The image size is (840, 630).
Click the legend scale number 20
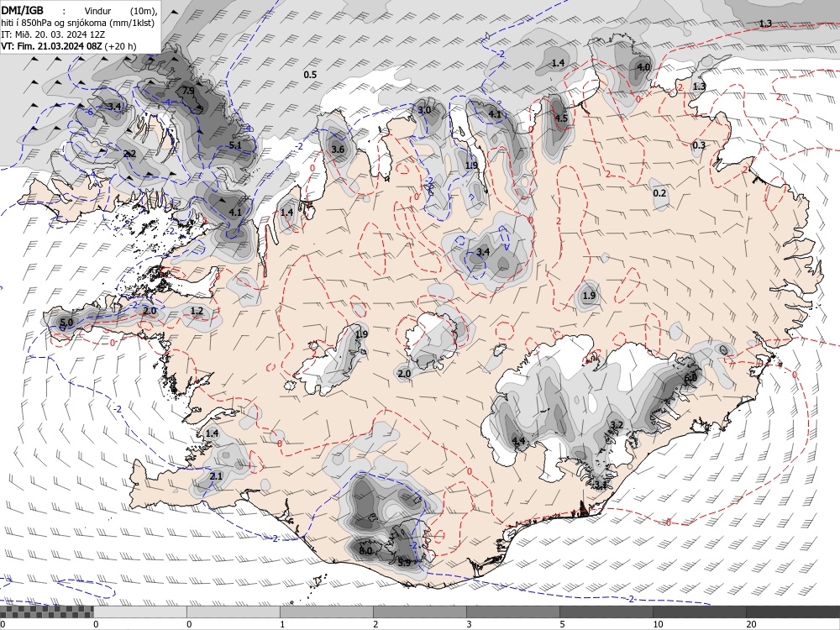pos(751,624)
